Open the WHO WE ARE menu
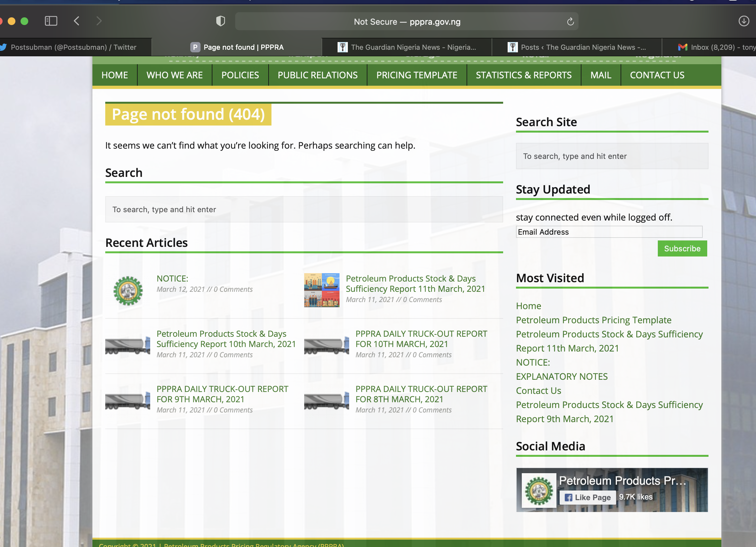The height and width of the screenshot is (547, 756). [x=174, y=75]
